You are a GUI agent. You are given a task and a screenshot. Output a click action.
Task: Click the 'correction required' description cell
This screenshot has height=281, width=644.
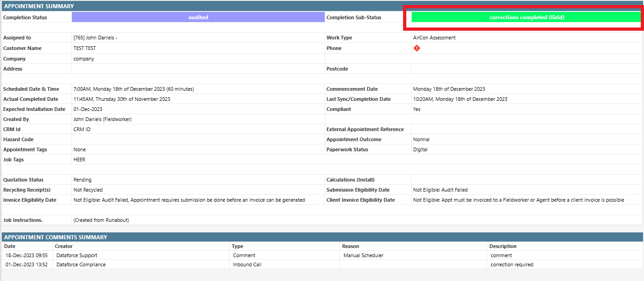click(x=512, y=264)
